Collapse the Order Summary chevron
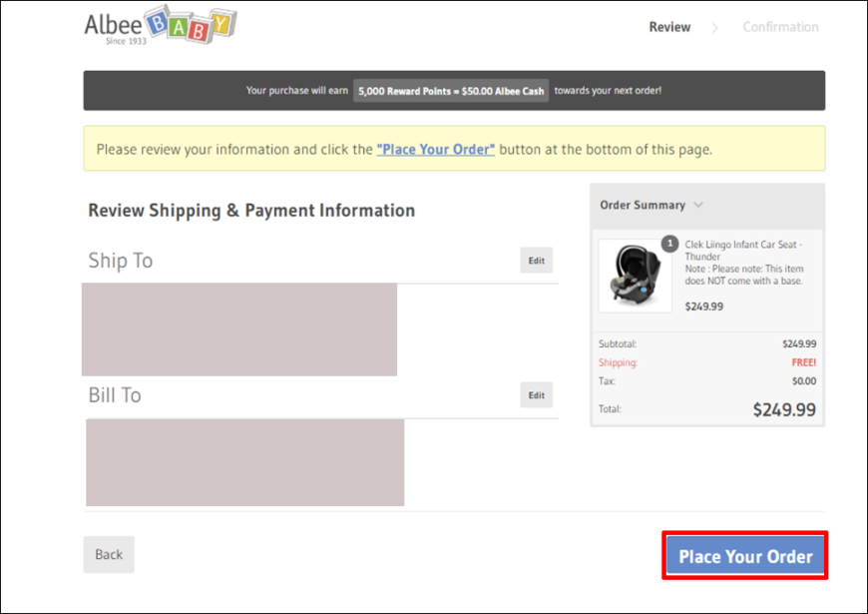 (x=698, y=205)
